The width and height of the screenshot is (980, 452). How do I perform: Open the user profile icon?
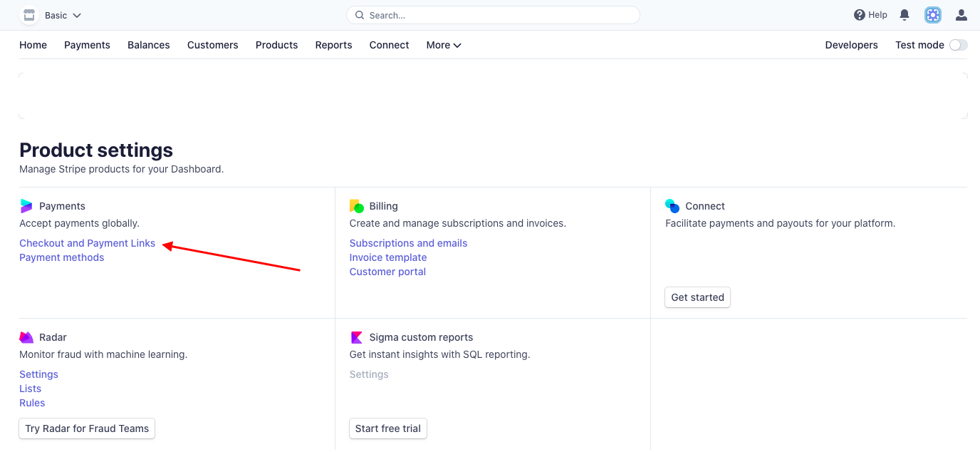[961, 15]
